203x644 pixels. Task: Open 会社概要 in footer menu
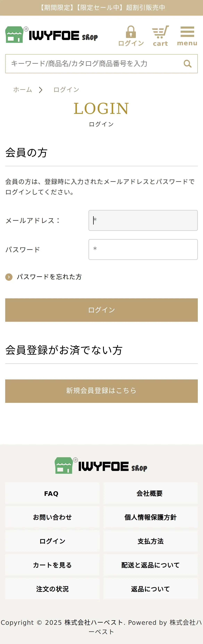tap(150, 493)
